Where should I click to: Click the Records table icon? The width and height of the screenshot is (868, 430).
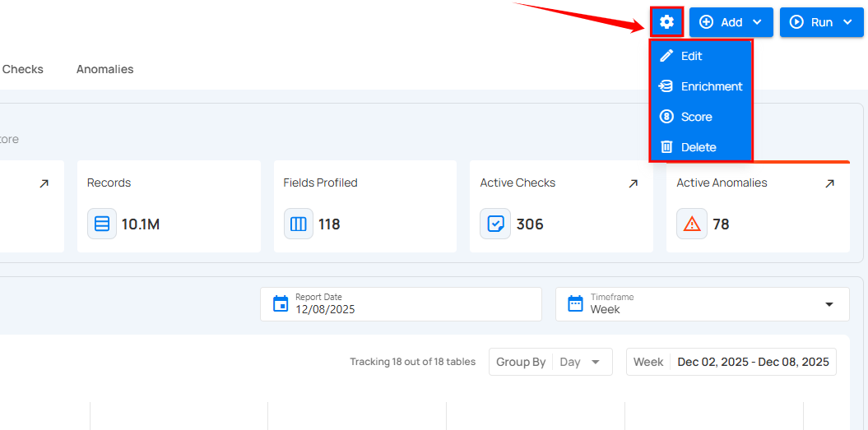(102, 224)
